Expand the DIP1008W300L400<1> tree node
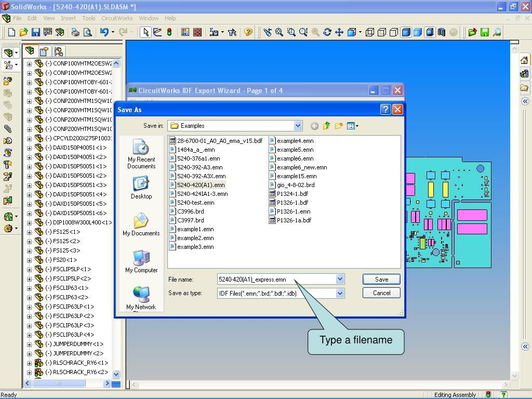This screenshot has width=532, height=399. pyautogui.click(x=29, y=222)
